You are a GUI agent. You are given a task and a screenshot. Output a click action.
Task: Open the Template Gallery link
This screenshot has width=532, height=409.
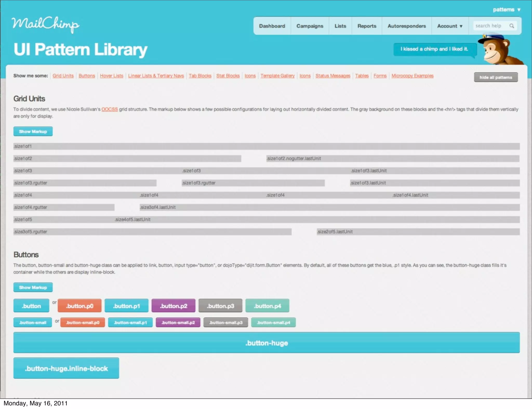(277, 76)
